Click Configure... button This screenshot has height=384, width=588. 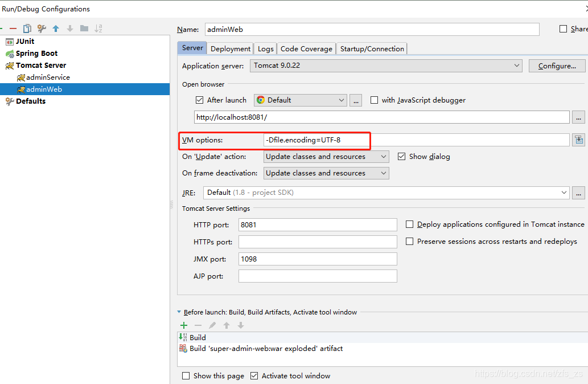(x=557, y=66)
